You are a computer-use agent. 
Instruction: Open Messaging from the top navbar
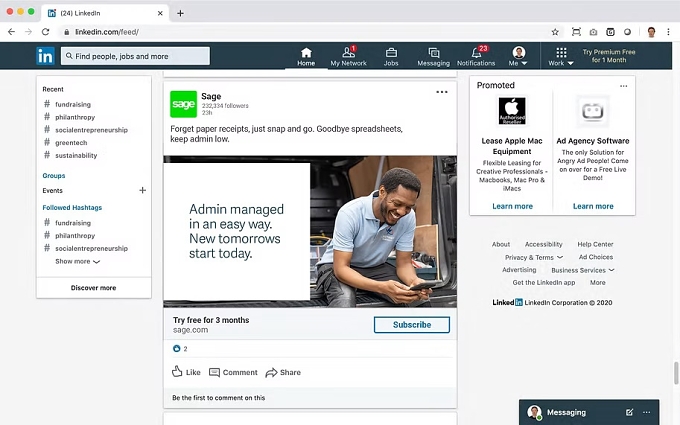pyautogui.click(x=433, y=57)
